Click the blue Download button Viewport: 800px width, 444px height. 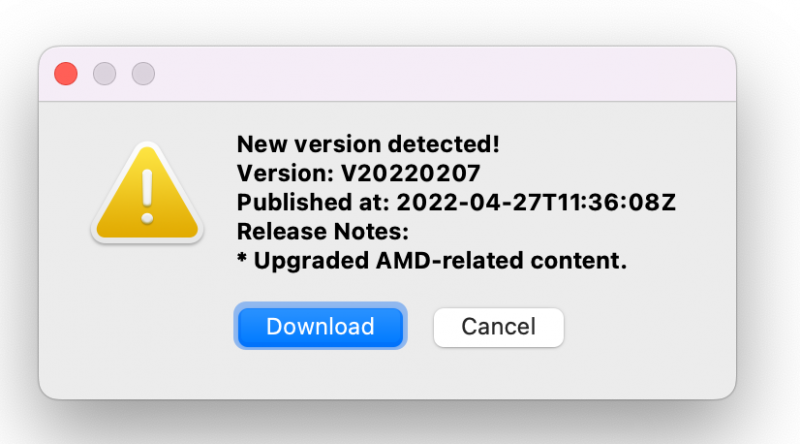tap(320, 327)
